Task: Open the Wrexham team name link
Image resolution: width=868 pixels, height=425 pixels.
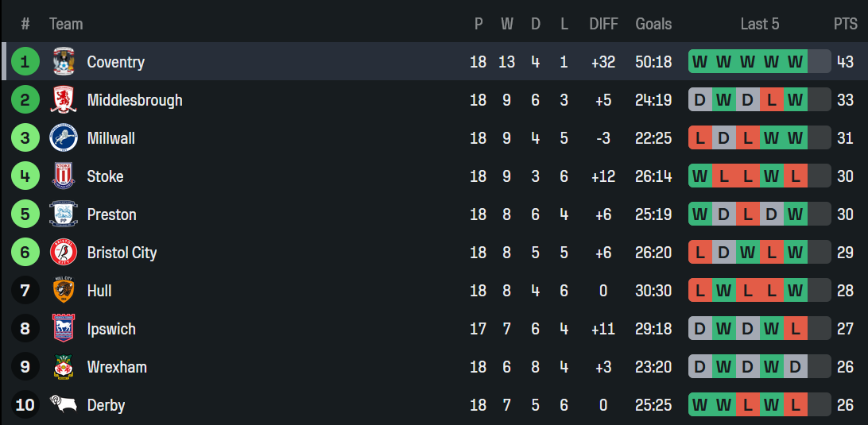Action: click(x=117, y=367)
